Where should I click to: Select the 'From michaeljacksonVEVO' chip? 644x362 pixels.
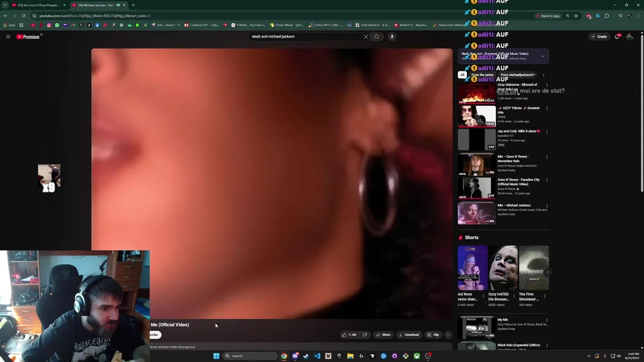pyautogui.click(x=518, y=75)
